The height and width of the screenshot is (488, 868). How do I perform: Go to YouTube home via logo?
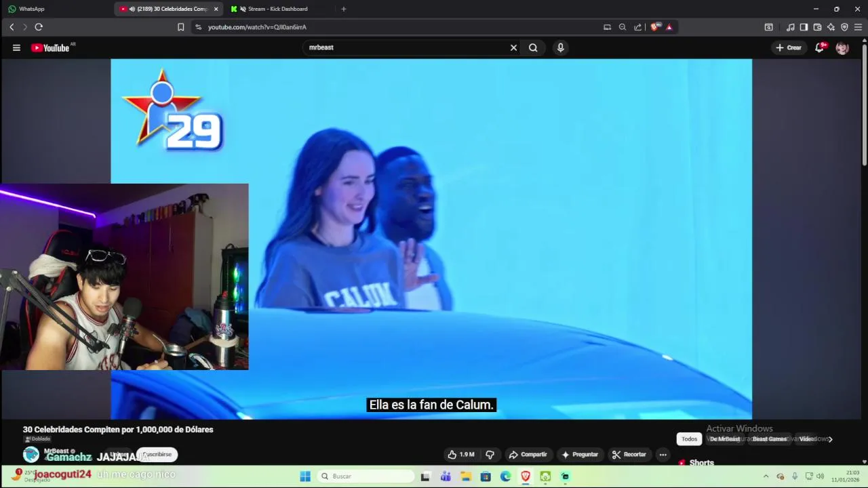coord(50,47)
